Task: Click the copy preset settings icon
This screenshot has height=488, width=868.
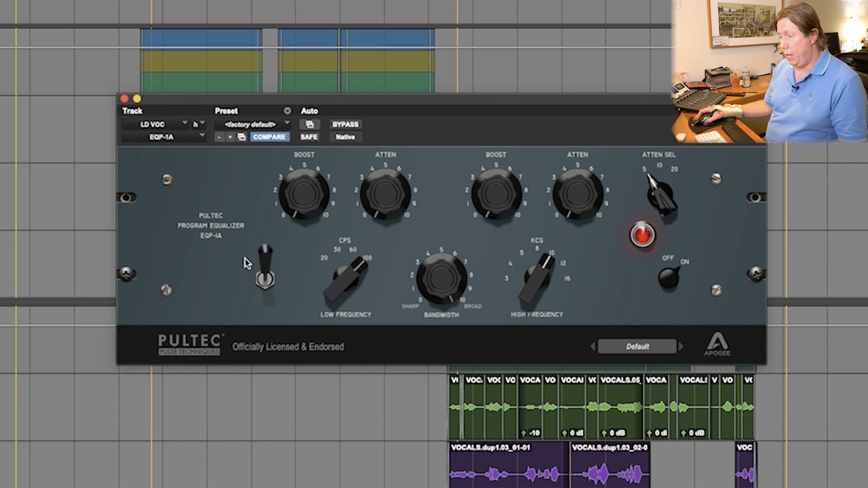Action: tap(241, 137)
